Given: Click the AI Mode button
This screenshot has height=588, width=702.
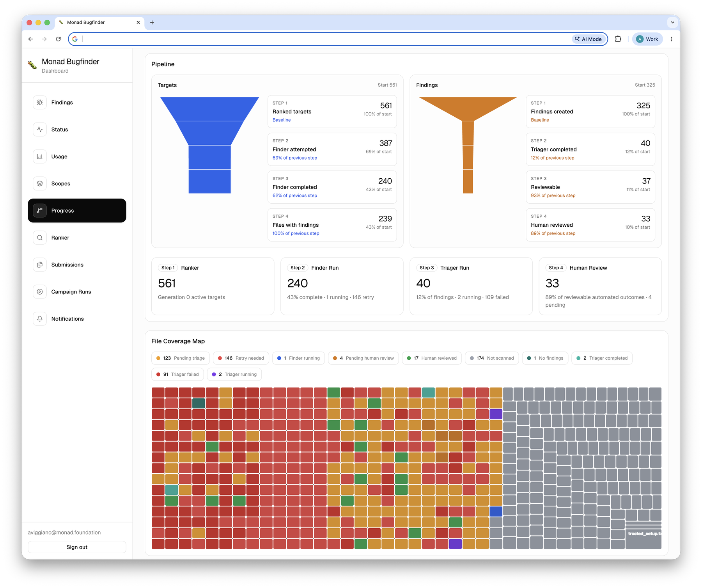Looking at the screenshot, I should pos(589,39).
